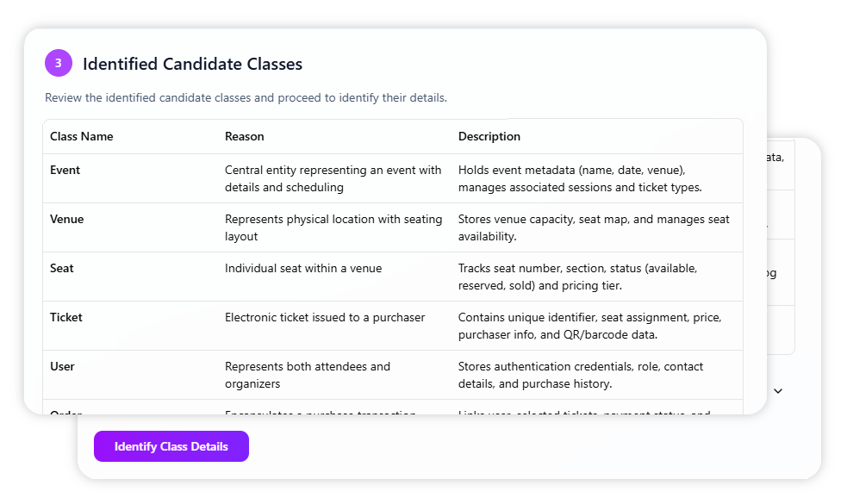The height and width of the screenshot is (504, 847).
Task: Click the Class Name column header
Action: [82, 136]
